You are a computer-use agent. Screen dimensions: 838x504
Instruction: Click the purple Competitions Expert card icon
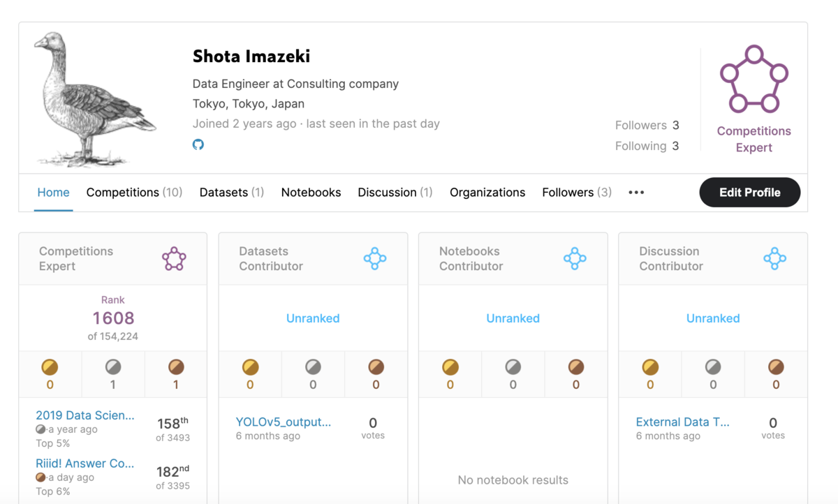pos(174,259)
